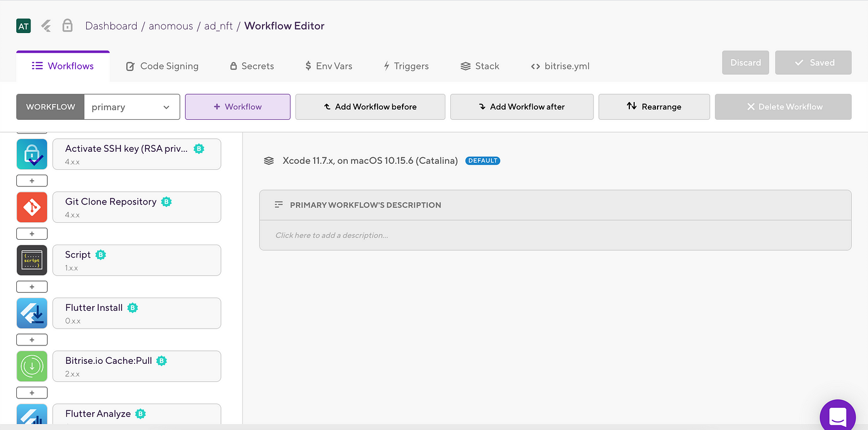This screenshot has height=430, width=868.
Task: Click Add Workflow after button
Action: (522, 107)
